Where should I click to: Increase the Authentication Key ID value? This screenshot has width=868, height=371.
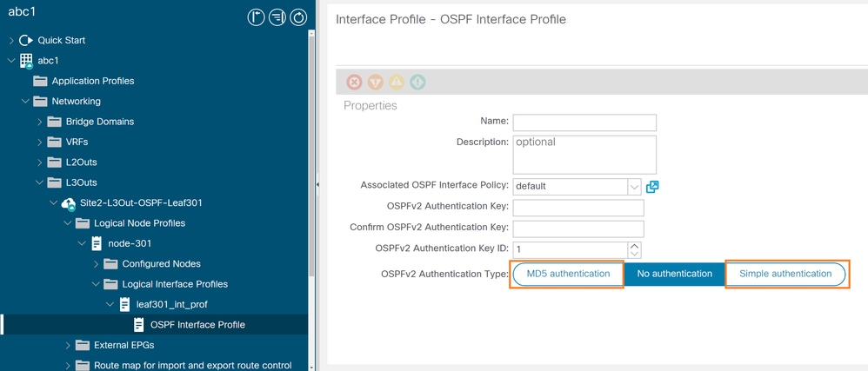[x=635, y=246]
